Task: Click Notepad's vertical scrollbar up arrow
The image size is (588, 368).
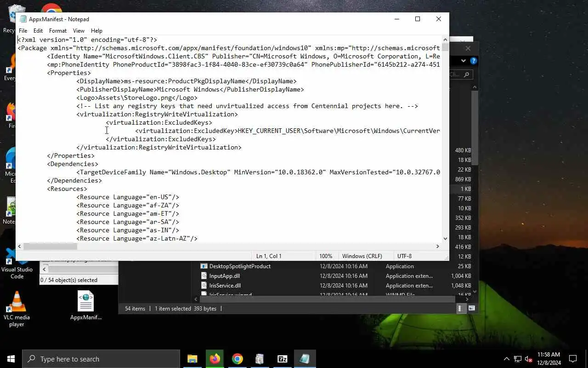Action: click(445, 40)
